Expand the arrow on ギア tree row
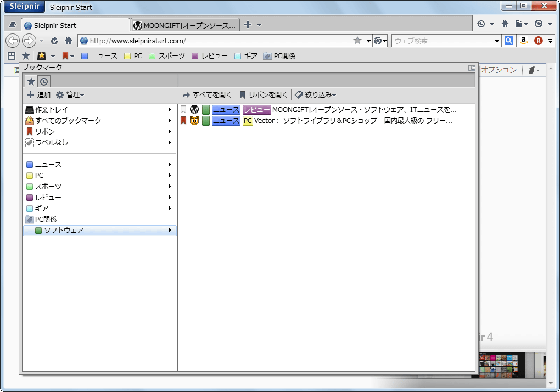560x392 pixels. (x=170, y=209)
